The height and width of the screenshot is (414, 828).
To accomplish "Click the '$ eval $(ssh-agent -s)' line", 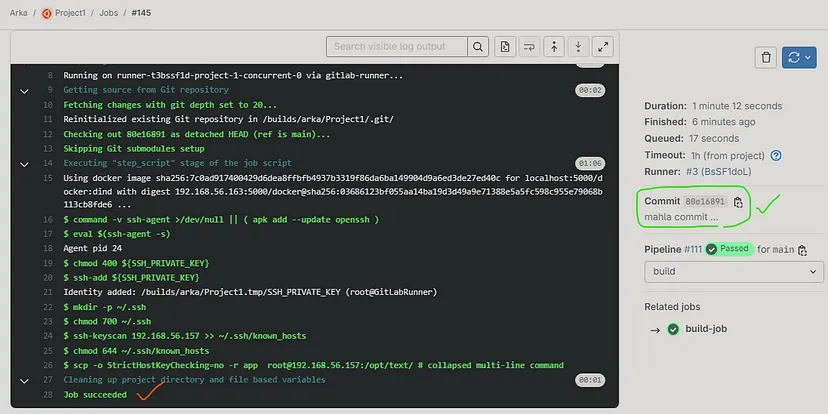I will [x=117, y=234].
